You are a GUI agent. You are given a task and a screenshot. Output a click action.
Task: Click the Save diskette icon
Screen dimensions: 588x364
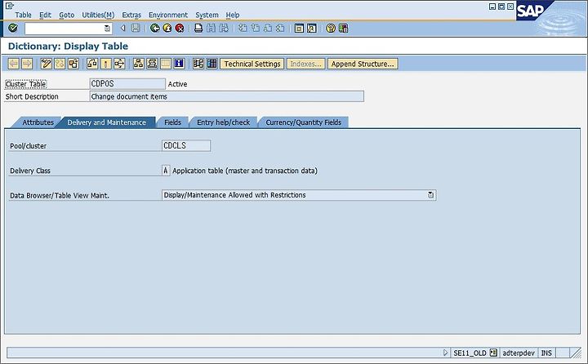click(136, 28)
